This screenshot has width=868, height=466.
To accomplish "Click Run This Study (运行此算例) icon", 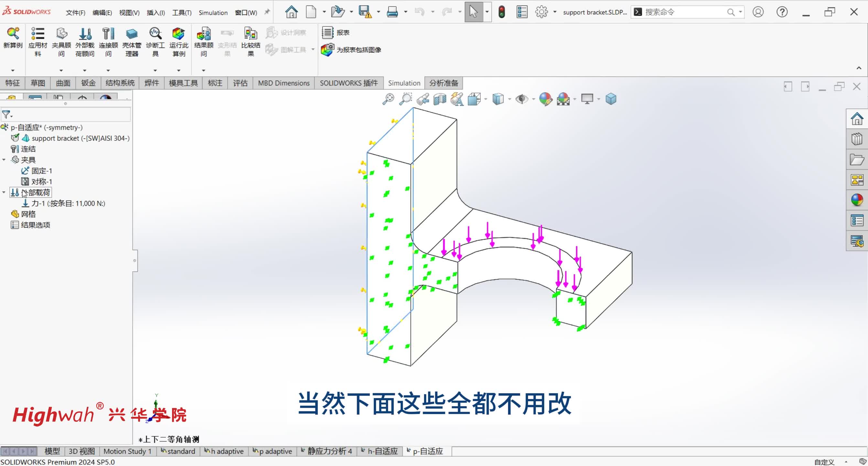I will 178,34.
